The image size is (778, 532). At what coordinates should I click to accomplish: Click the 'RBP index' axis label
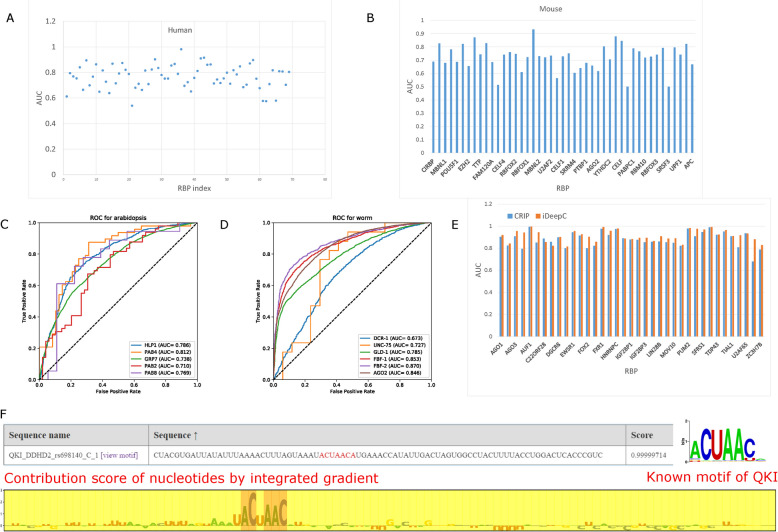[x=194, y=188]
